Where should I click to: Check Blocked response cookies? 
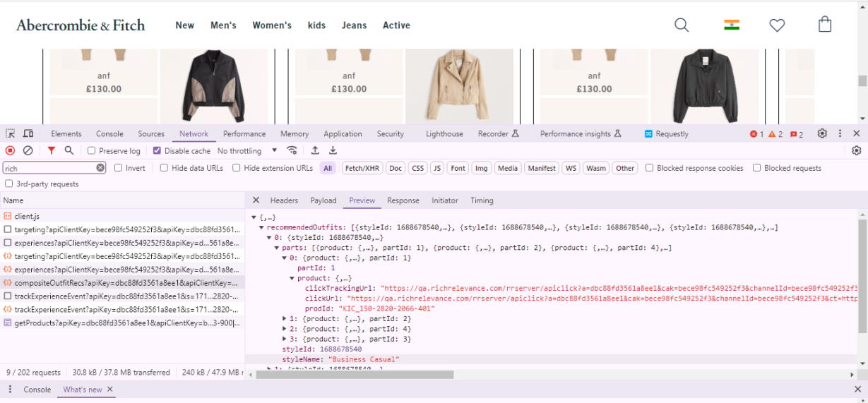pyautogui.click(x=649, y=168)
